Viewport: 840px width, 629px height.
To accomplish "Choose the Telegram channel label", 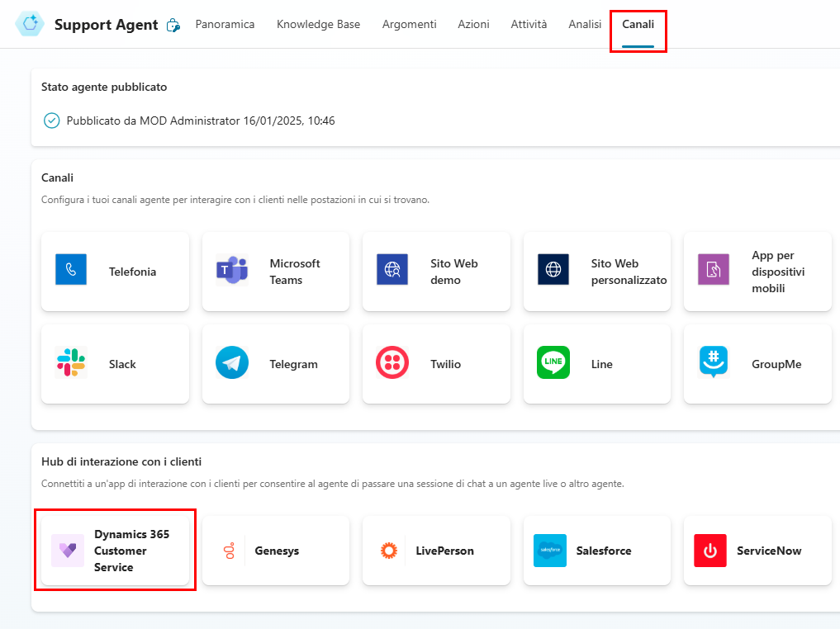I will coord(293,364).
